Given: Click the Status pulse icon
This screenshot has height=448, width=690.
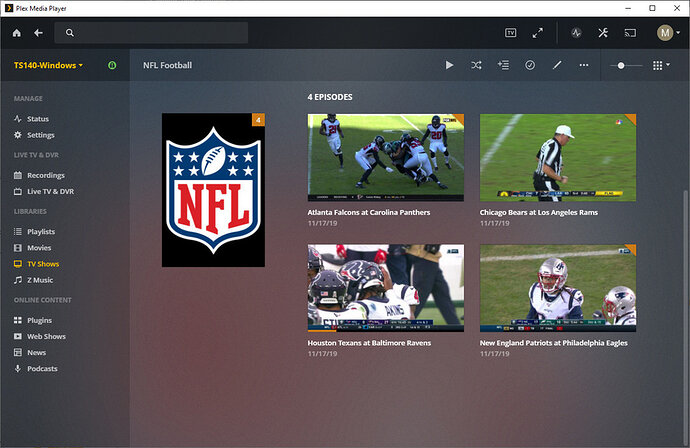Looking at the screenshot, I should point(18,119).
